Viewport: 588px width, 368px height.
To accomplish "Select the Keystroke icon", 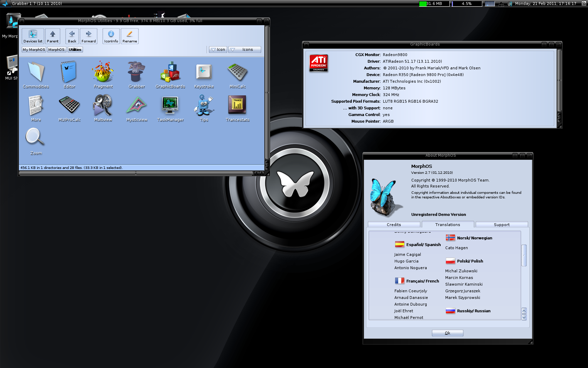I will (x=204, y=75).
